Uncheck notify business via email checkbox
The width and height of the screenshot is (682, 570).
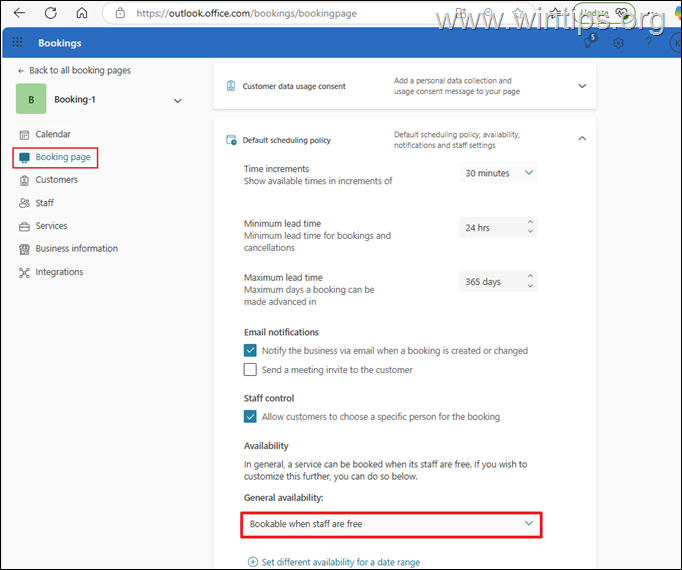(250, 350)
